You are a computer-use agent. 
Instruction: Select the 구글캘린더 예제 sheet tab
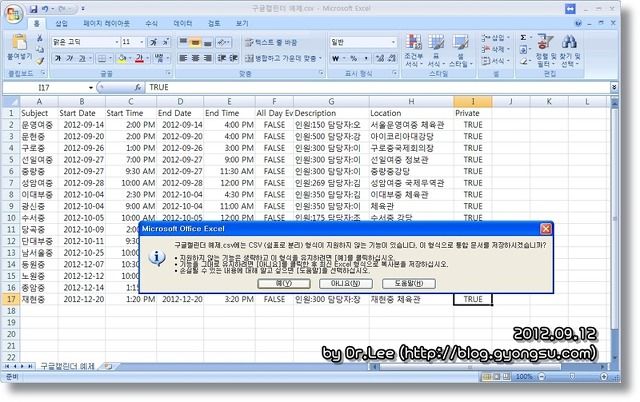[x=67, y=366]
